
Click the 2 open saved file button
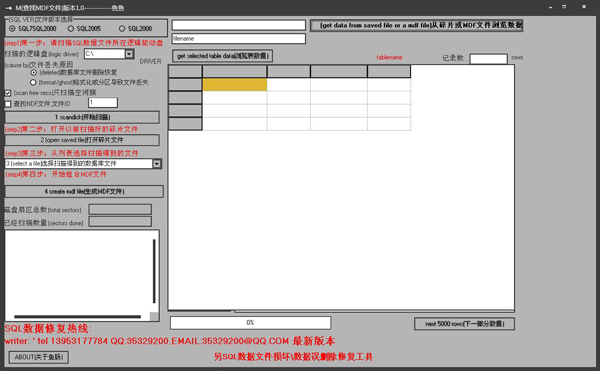click(x=82, y=140)
